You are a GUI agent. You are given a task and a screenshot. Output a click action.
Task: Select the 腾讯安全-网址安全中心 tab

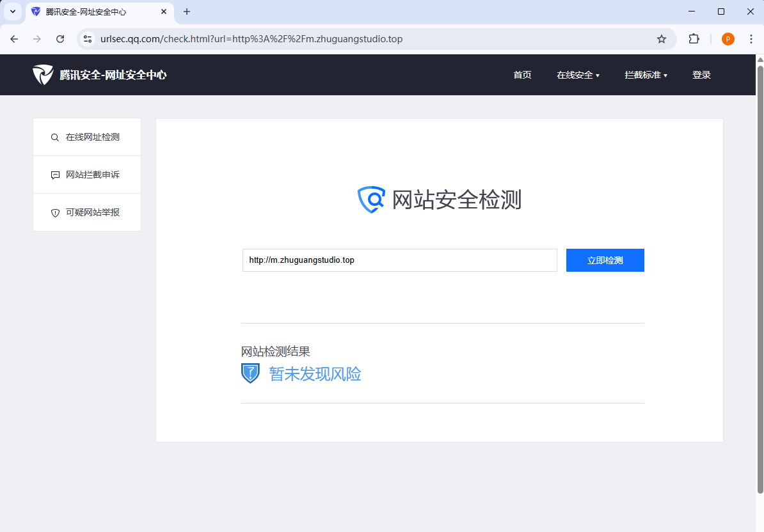[x=99, y=12]
